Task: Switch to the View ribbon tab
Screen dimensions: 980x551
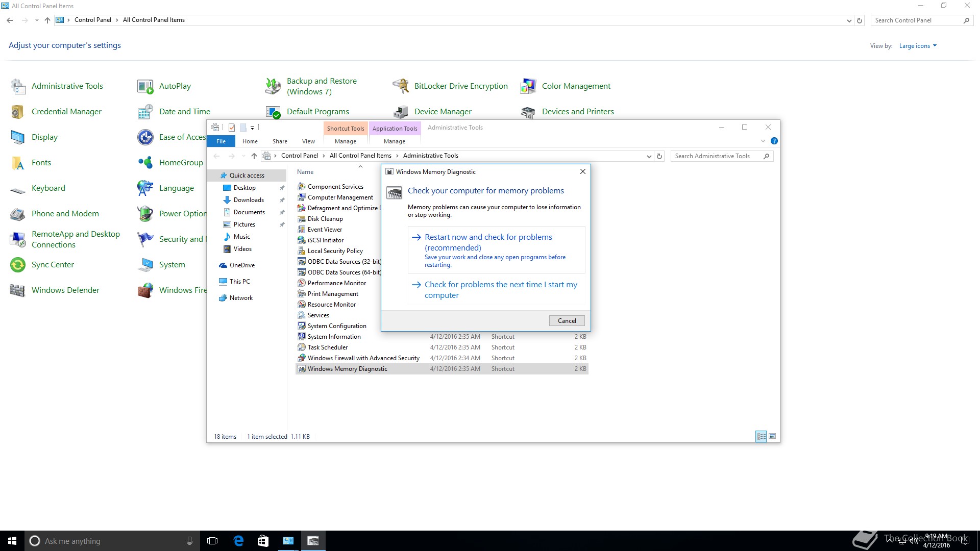Action: pyautogui.click(x=308, y=141)
